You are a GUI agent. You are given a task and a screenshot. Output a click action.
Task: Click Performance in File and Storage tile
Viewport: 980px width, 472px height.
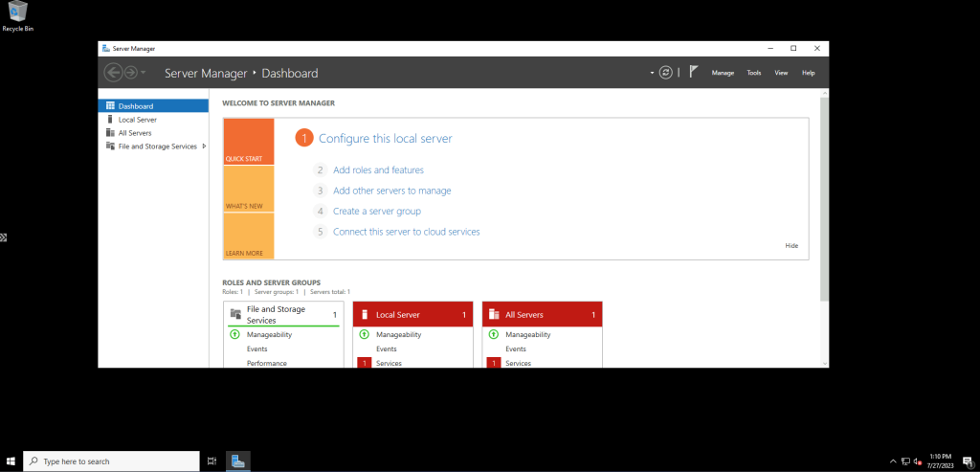267,363
